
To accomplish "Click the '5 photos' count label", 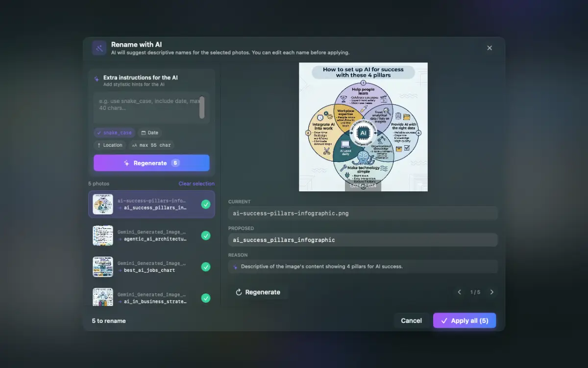I will coord(99,184).
